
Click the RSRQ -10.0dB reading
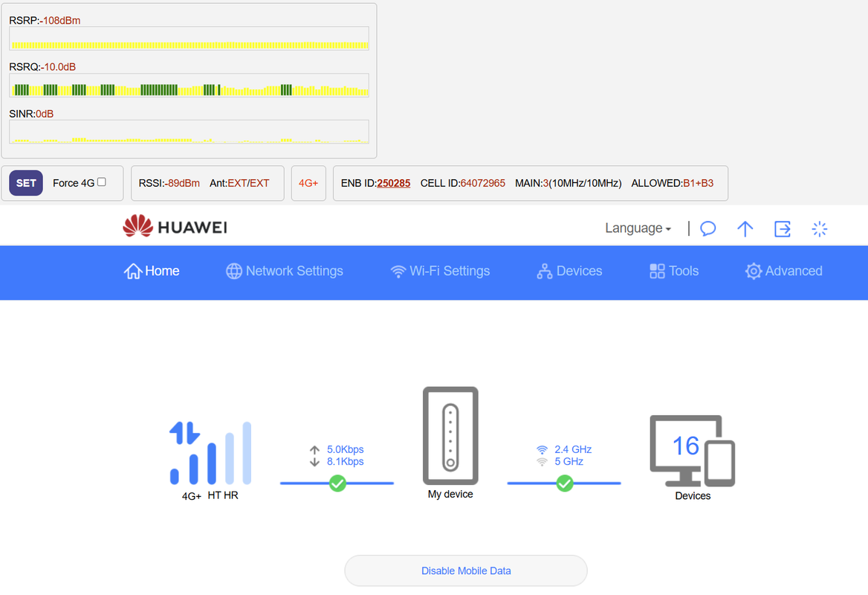point(59,67)
